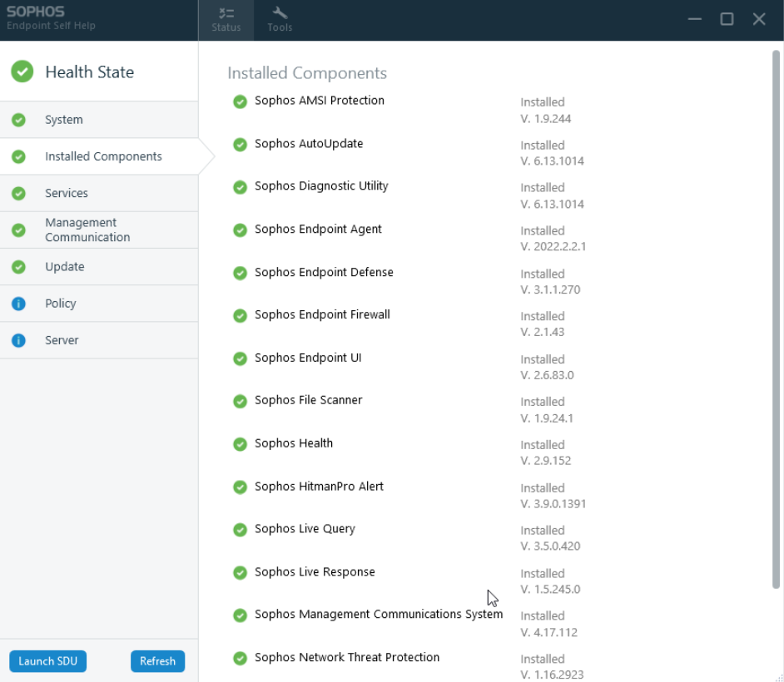Image resolution: width=784 pixels, height=682 pixels.
Task: Click green status icon for Sophos AutoUpdate
Action: pyautogui.click(x=240, y=145)
